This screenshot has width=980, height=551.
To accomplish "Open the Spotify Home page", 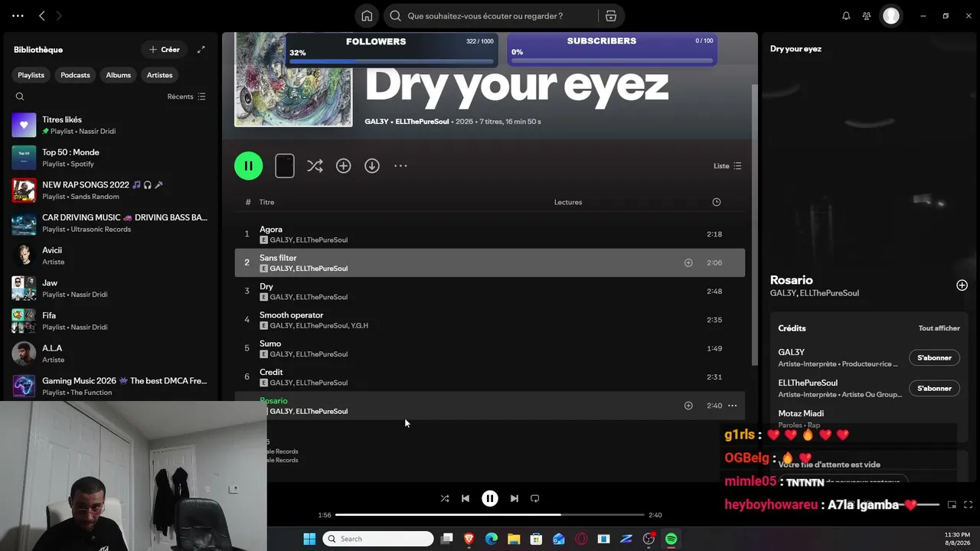I will point(367,15).
